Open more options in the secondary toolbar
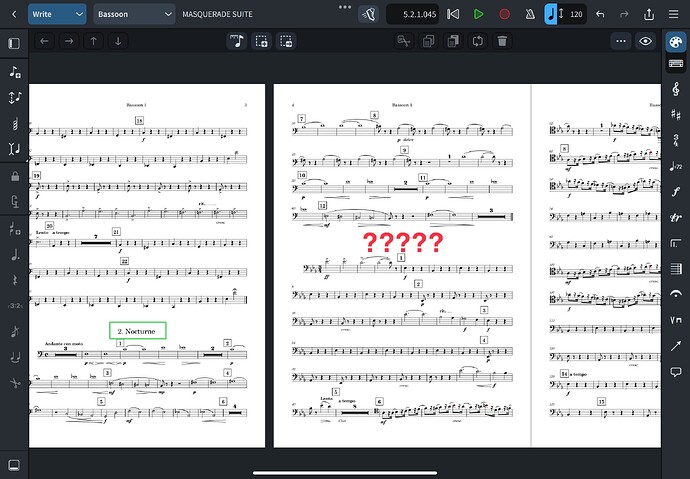 (x=621, y=41)
